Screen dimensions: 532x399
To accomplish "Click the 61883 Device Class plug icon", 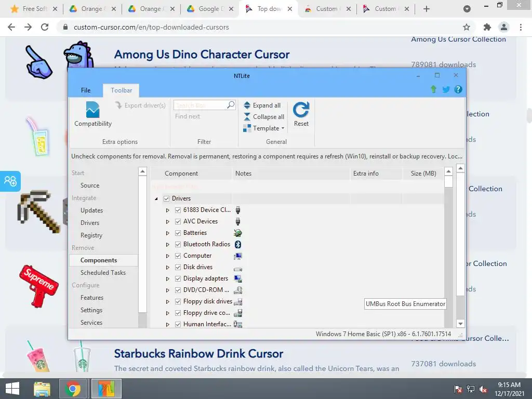I will 238,210.
